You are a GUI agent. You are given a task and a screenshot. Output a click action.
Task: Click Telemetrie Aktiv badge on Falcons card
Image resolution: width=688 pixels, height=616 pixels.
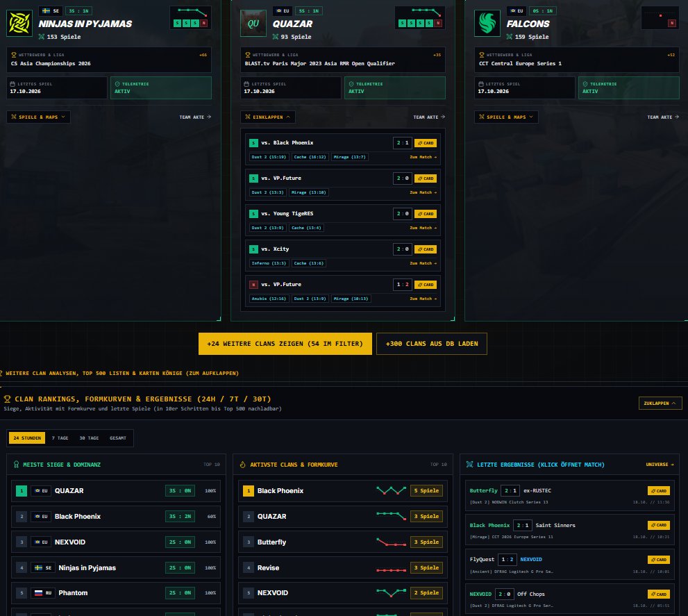629,88
